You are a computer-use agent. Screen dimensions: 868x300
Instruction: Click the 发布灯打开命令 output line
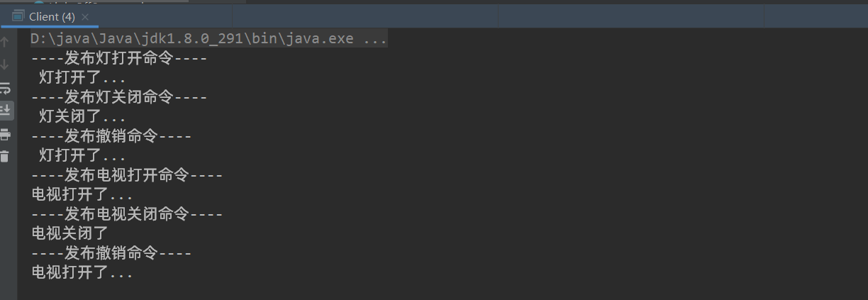click(x=119, y=58)
